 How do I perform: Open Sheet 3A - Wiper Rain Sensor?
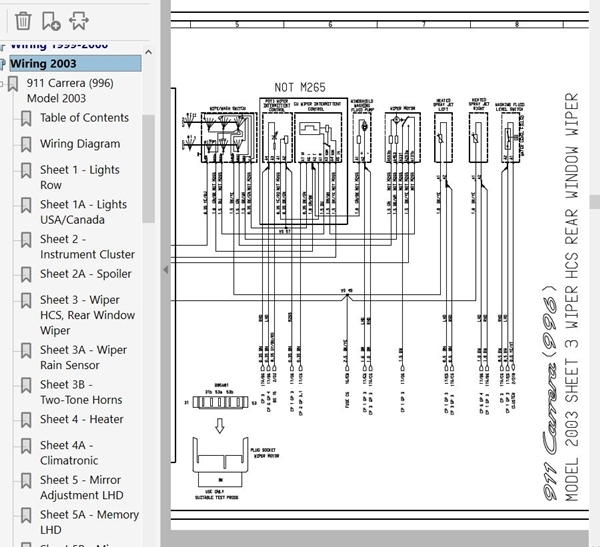pyautogui.click(x=83, y=357)
